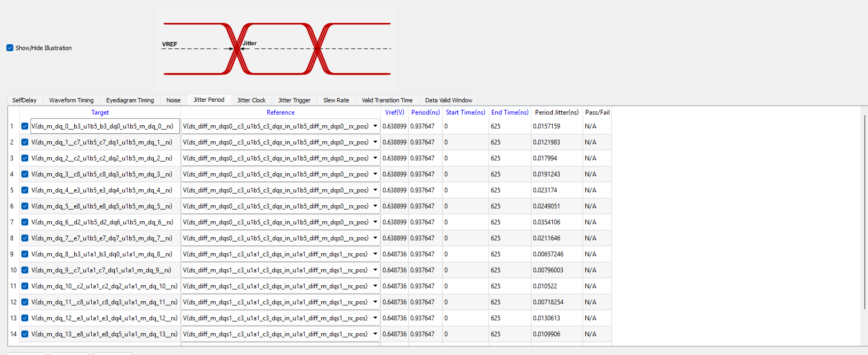Open the Data Valid Window tab

tap(448, 100)
